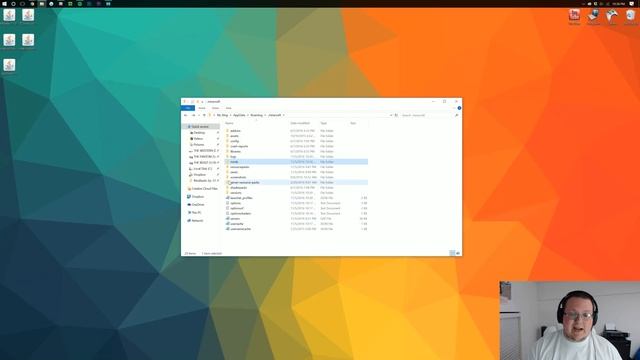Select the launcher_profiles file
The image size is (640, 360).
[297, 198]
